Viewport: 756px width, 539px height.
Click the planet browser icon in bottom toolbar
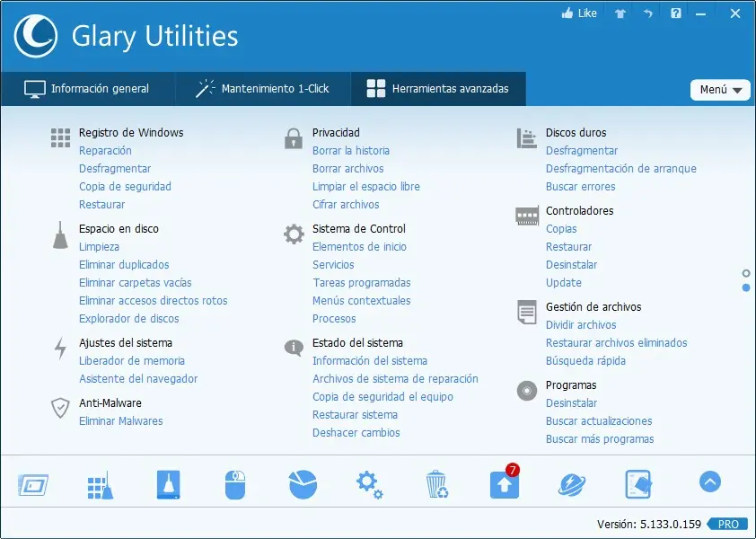tap(571, 484)
